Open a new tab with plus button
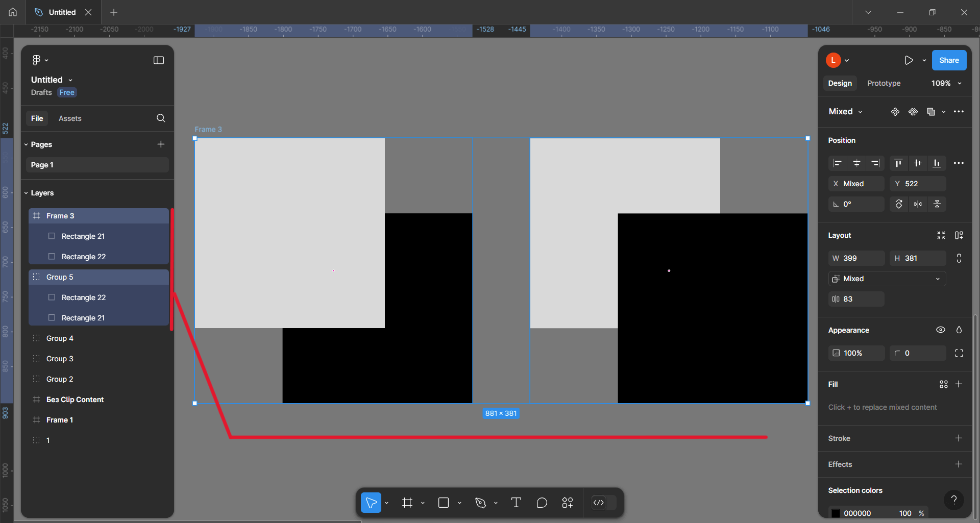This screenshot has width=980, height=523. pyautogui.click(x=114, y=12)
